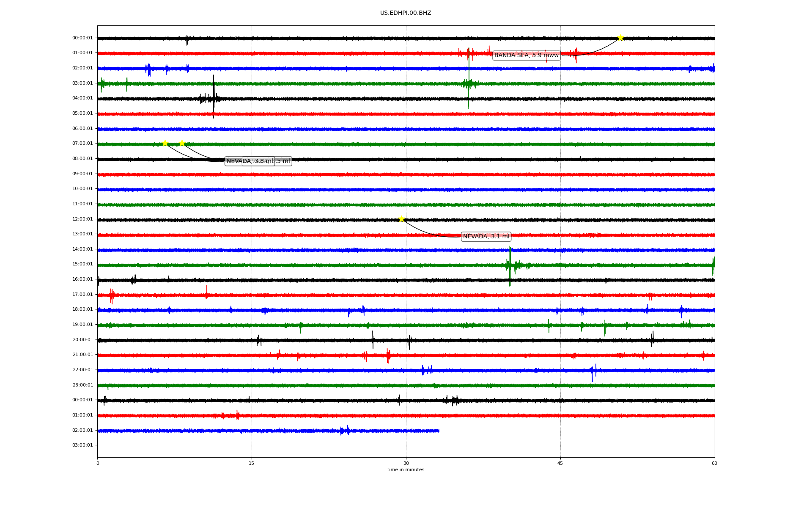
Task: Click the 19:00:01 row time label
Action: tap(82, 325)
